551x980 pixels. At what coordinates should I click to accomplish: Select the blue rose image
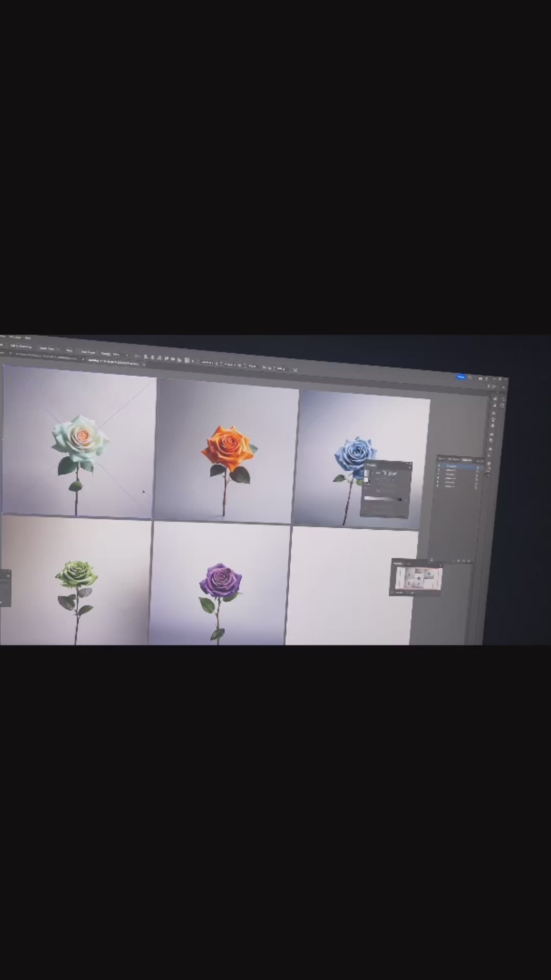(355, 453)
